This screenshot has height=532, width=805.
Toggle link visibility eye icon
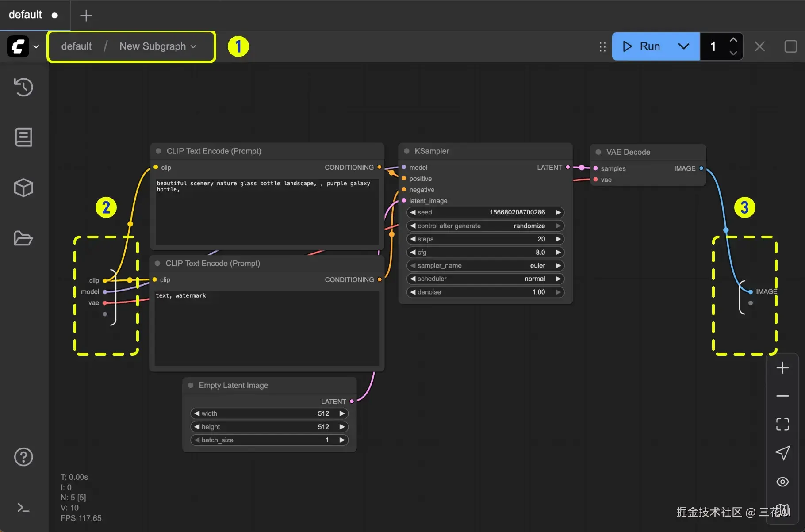point(782,482)
